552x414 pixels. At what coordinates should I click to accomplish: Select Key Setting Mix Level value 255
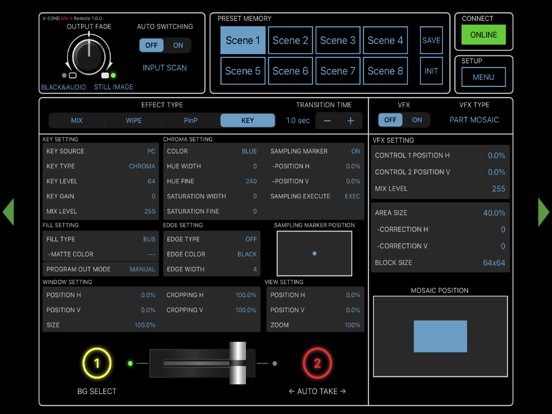click(150, 211)
